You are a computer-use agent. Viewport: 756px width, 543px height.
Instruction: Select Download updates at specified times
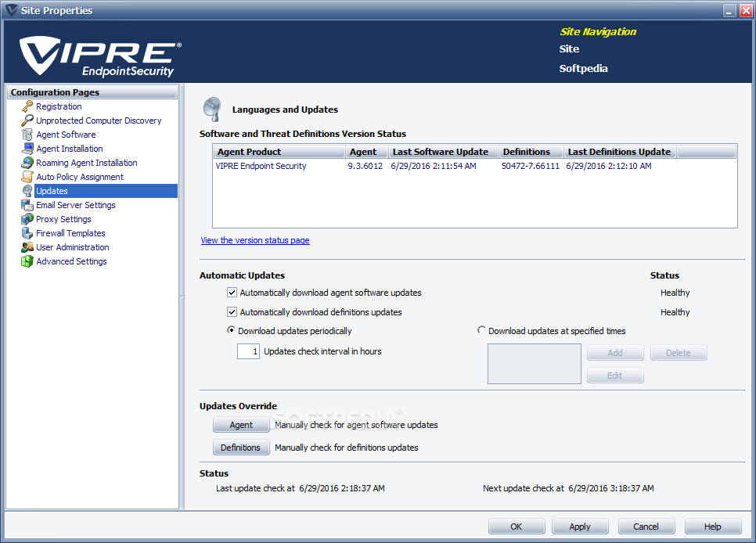(481, 330)
